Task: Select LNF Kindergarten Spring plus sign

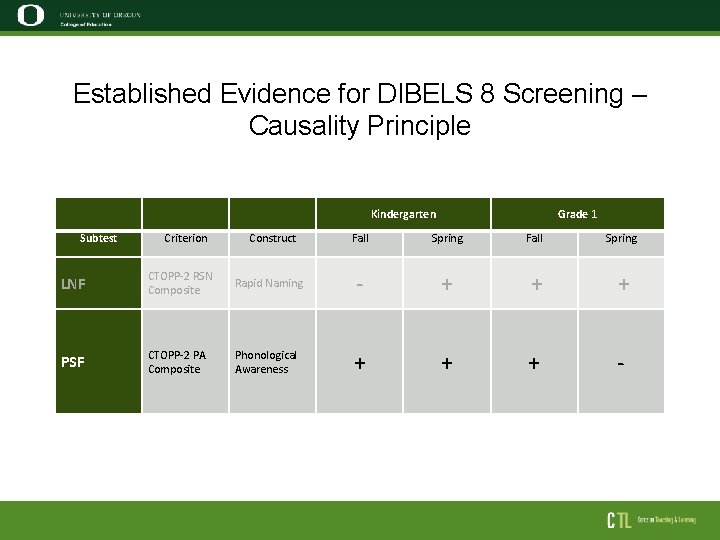Action: click(x=447, y=284)
